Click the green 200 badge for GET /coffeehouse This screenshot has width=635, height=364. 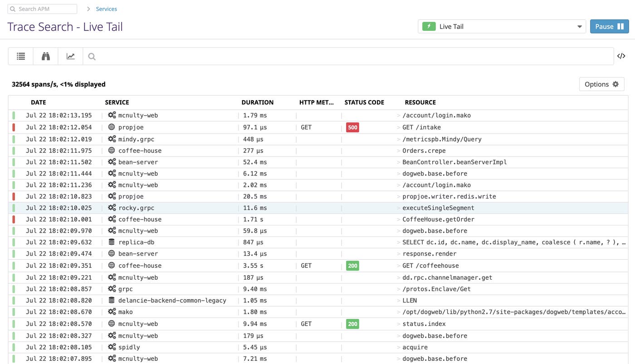(x=352, y=266)
